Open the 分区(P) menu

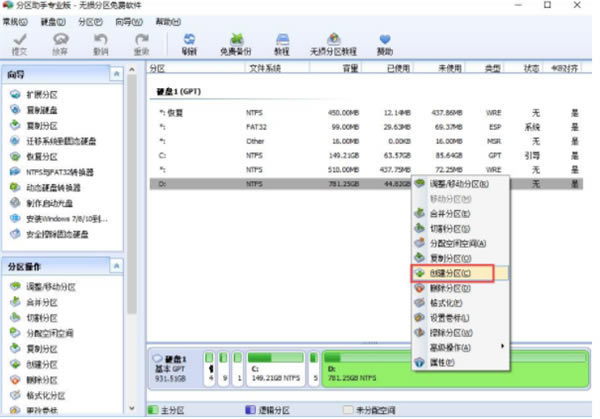tap(90, 22)
